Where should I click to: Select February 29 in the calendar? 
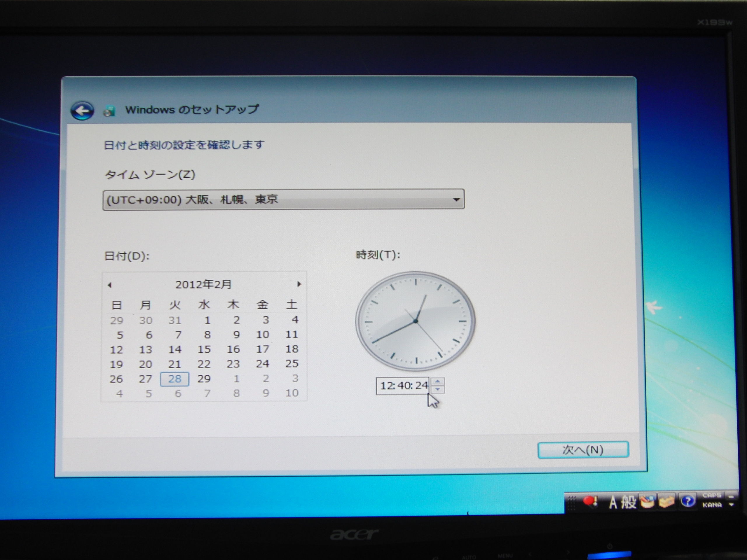(x=204, y=379)
